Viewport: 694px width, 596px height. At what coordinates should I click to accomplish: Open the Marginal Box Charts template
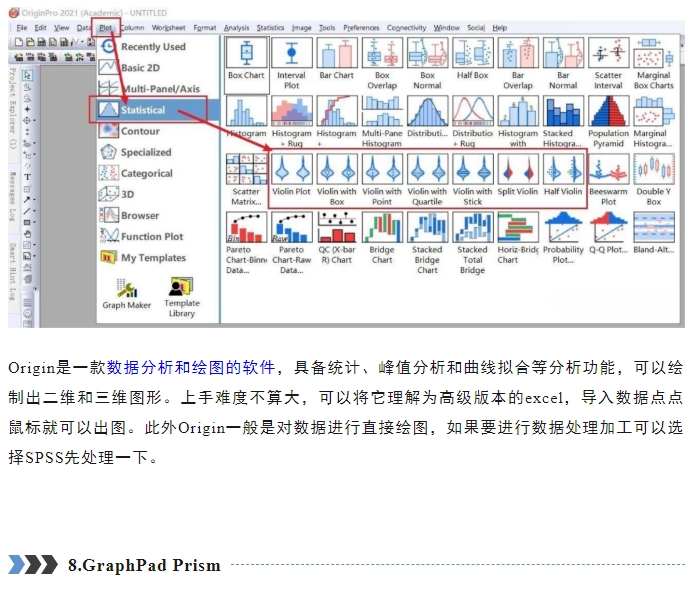coord(653,65)
